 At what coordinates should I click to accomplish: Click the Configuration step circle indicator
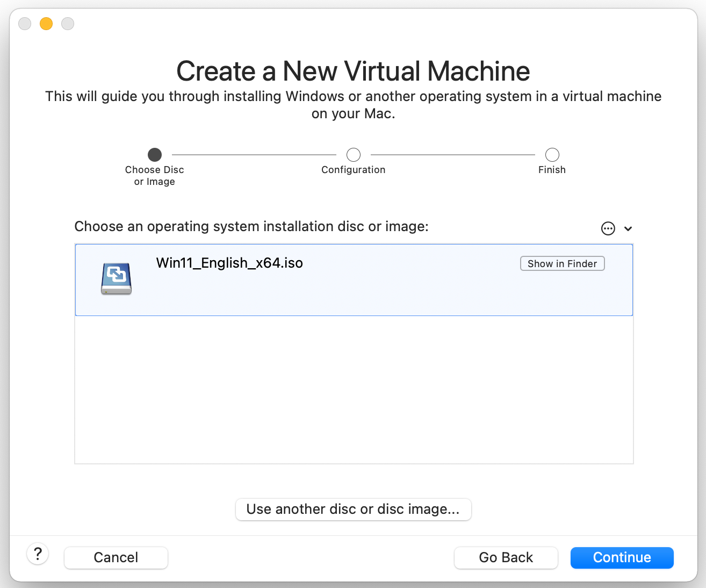[354, 155]
